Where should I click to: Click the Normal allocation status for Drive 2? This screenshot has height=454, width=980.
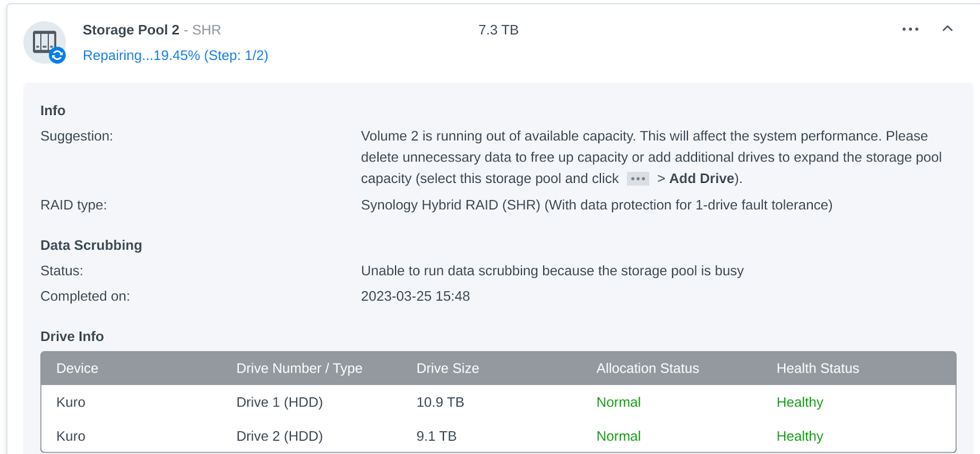pos(619,436)
